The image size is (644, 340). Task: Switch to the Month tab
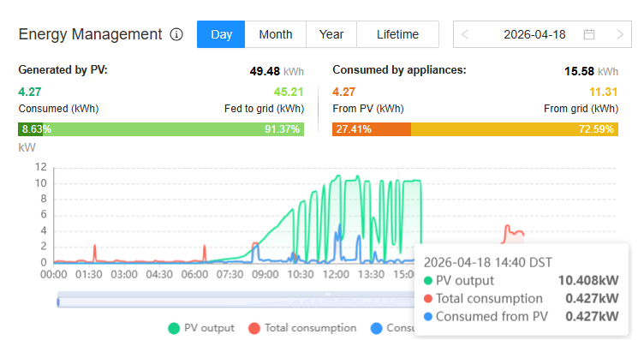275,34
